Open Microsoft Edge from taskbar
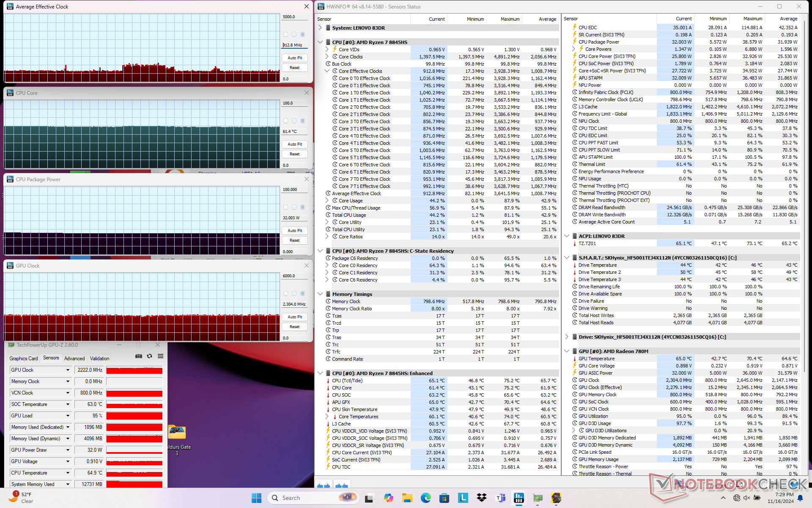Viewport: 812px width, 508px height. [425, 498]
